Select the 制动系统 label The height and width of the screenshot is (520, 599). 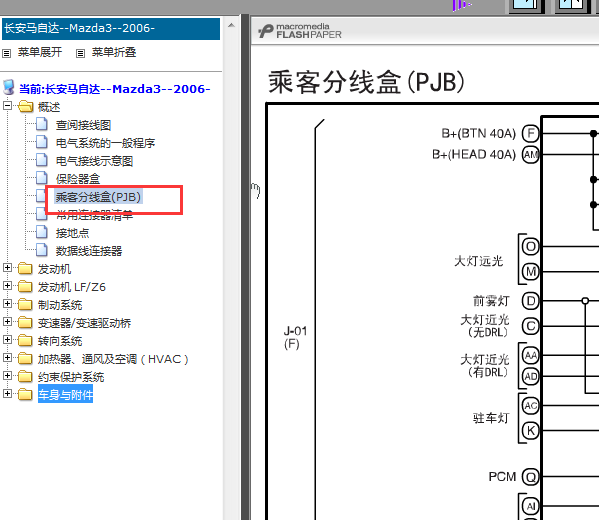pos(60,305)
